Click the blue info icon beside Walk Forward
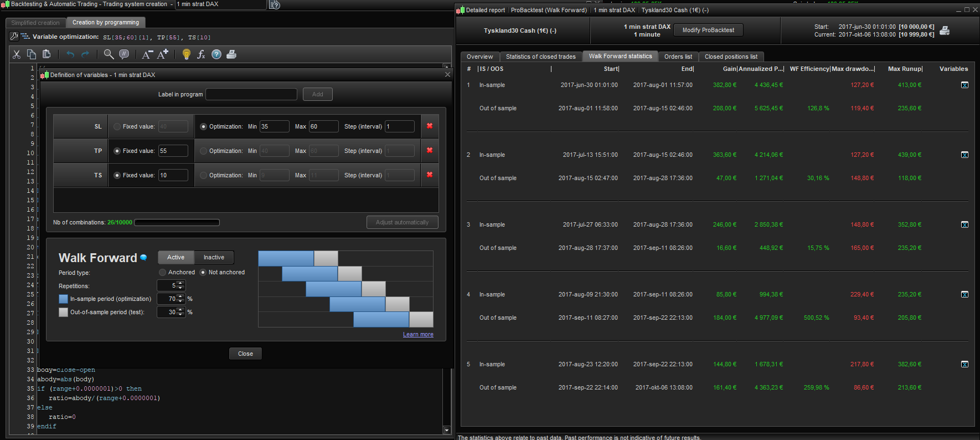This screenshot has width=980, height=440. point(143,257)
